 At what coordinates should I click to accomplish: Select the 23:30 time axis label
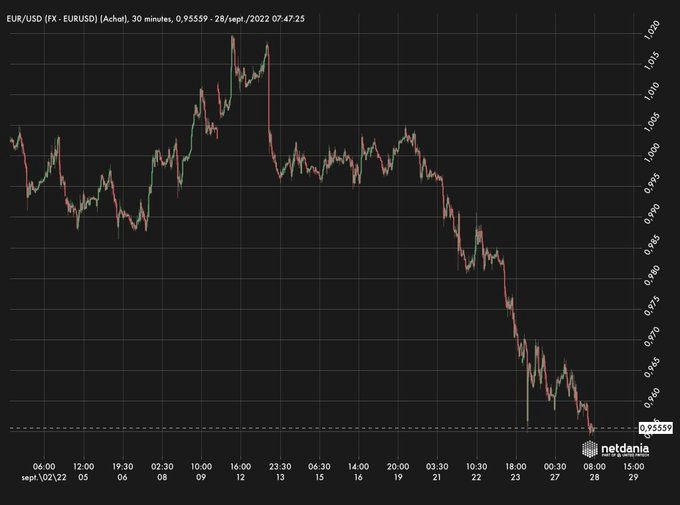click(x=279, y=466)
